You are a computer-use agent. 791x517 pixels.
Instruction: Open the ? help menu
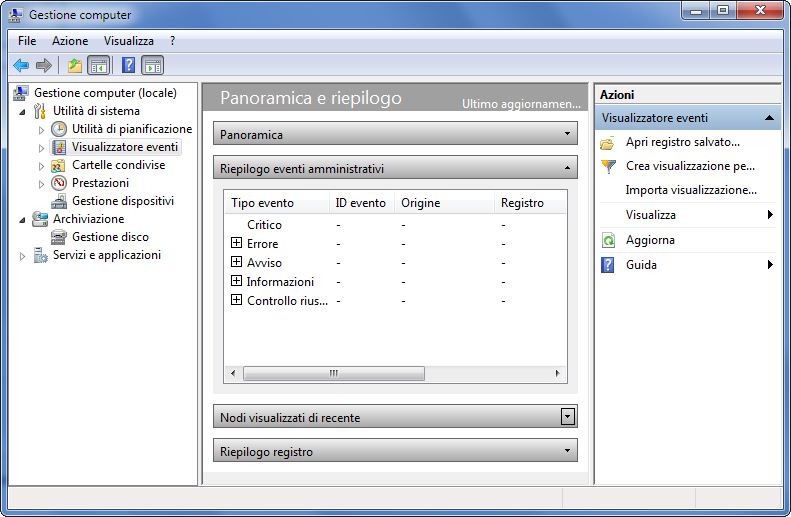click(173, 41)
